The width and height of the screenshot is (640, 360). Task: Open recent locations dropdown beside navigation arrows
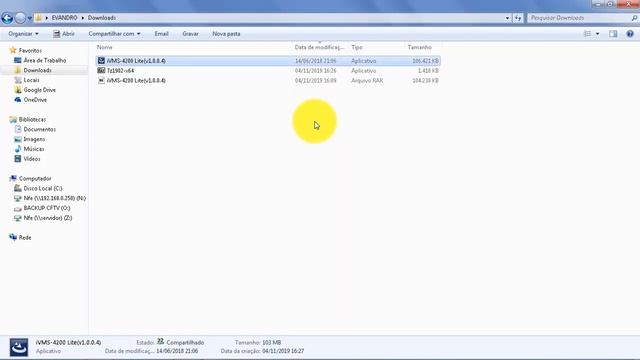coord(29,18)
